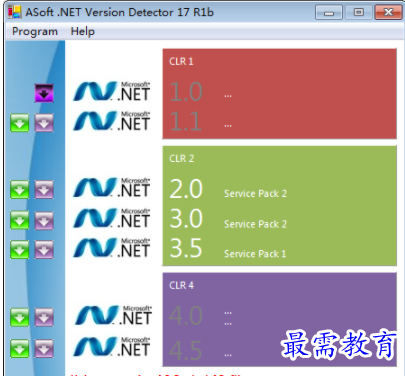Screen dimensions: 405x376
Task: Click the Microsoft .NET logo beside 2.0
Action: pyautogui.click(x=112, y=187)
